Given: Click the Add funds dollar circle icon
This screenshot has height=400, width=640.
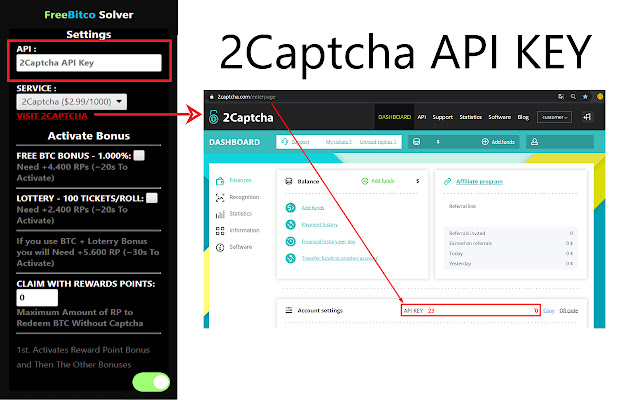Looking at the screenshot, I should click(x=290, y=208).
